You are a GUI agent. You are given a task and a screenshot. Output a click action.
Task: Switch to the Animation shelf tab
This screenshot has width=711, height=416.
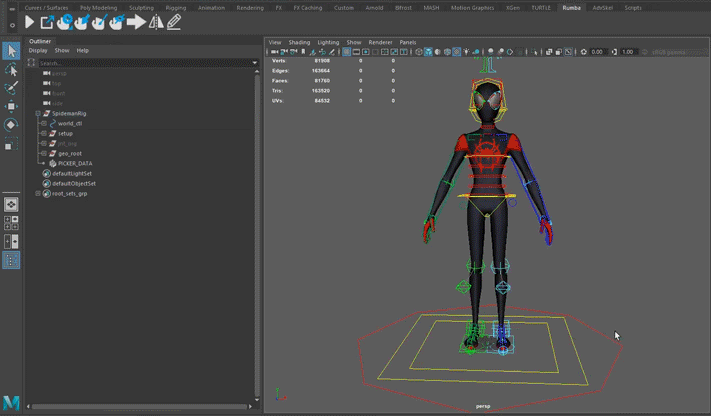click(x=211, y=8)
